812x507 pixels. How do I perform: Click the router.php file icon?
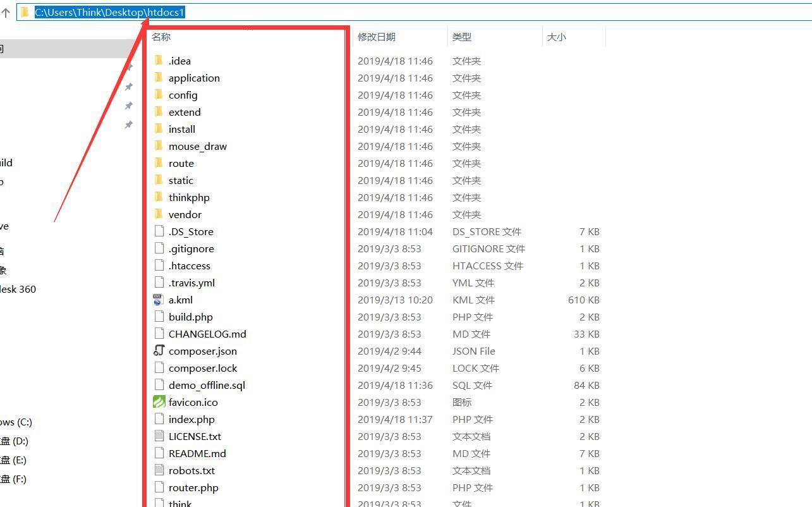click(x=159, y=487)
